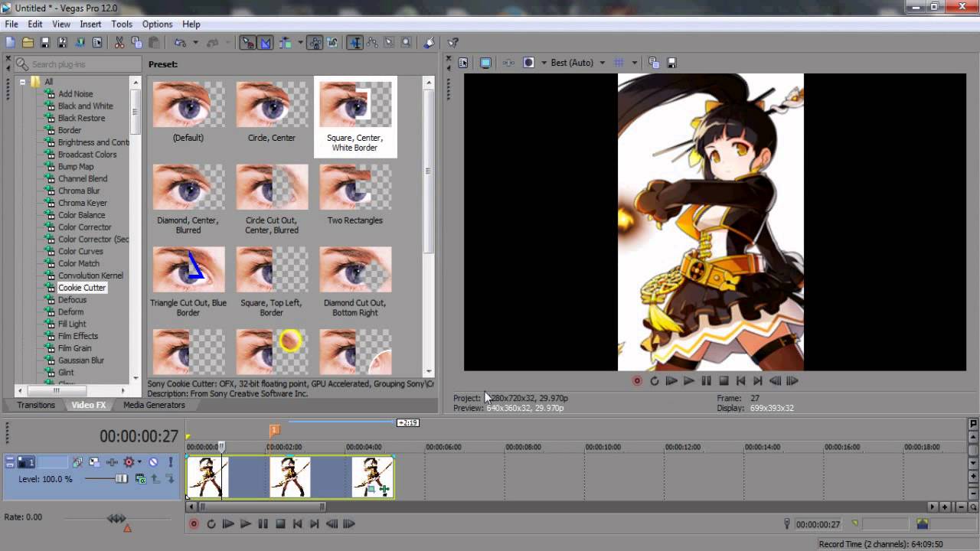Select Chroma Keyer in plug-in list
The height and width of the screenshot is (551, 980).
pyautogui.click(x=83, y=203)
